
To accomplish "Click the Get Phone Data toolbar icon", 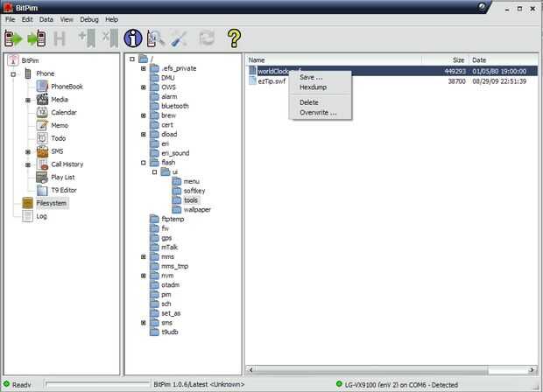I will pyautogui.click(x=13, y=38).
